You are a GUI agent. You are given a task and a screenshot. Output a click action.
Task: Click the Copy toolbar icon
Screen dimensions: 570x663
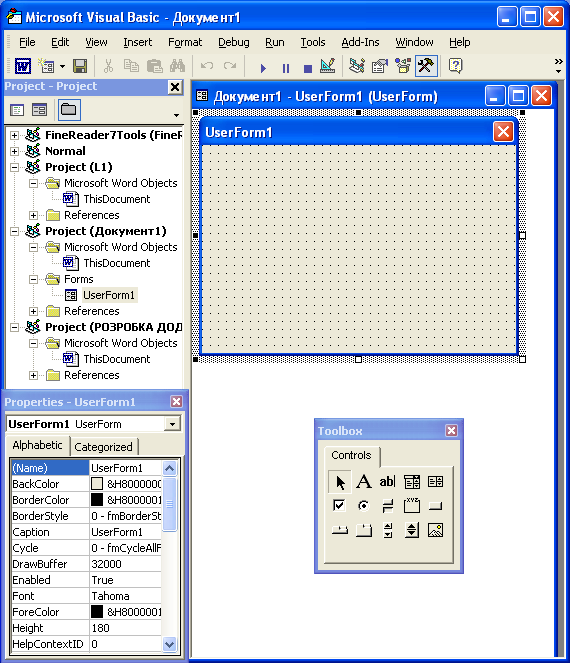pyautogui.click(x=131, y=66)
